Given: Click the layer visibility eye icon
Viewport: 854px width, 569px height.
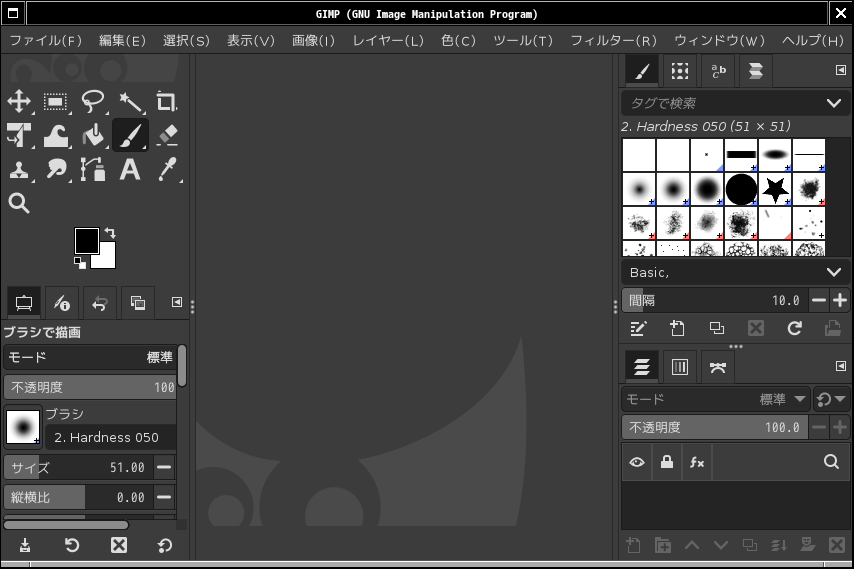Looking at the screenshot, I should pos(636,462).
